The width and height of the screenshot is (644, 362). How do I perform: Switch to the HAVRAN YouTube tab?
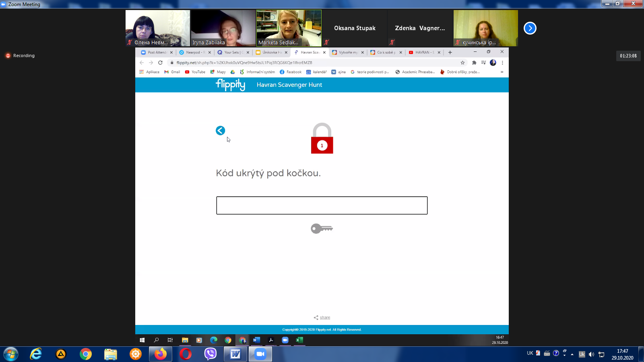tap(423, 52)
